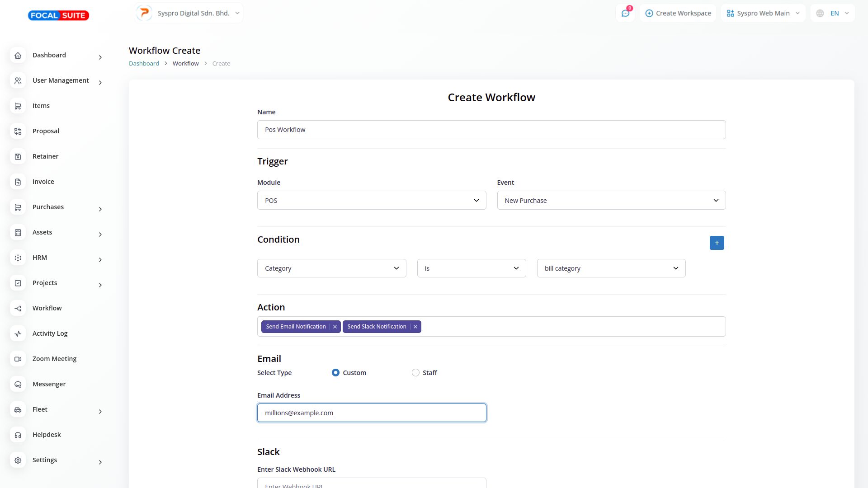Open the Invoice sidebar menu item
The width and height of the screenshot is (868, 488).
point(43,182)
